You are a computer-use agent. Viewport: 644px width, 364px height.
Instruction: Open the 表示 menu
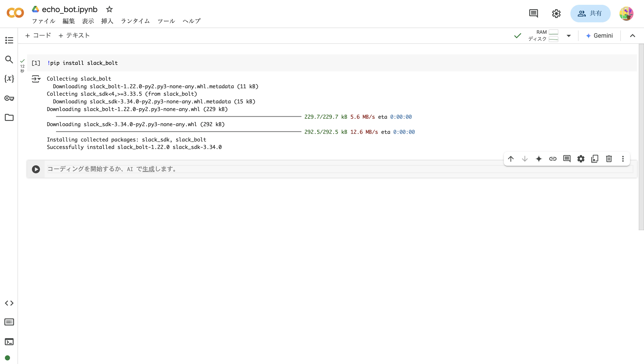pyautogui.click(x=88, y=21)
